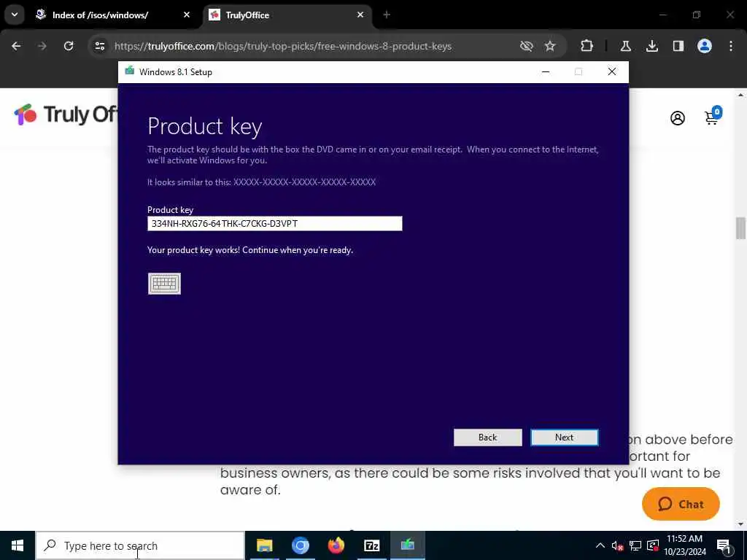Reload the current page
This screenshot has width=747, height=560.
pyautogui.click(x=69, y=46)
